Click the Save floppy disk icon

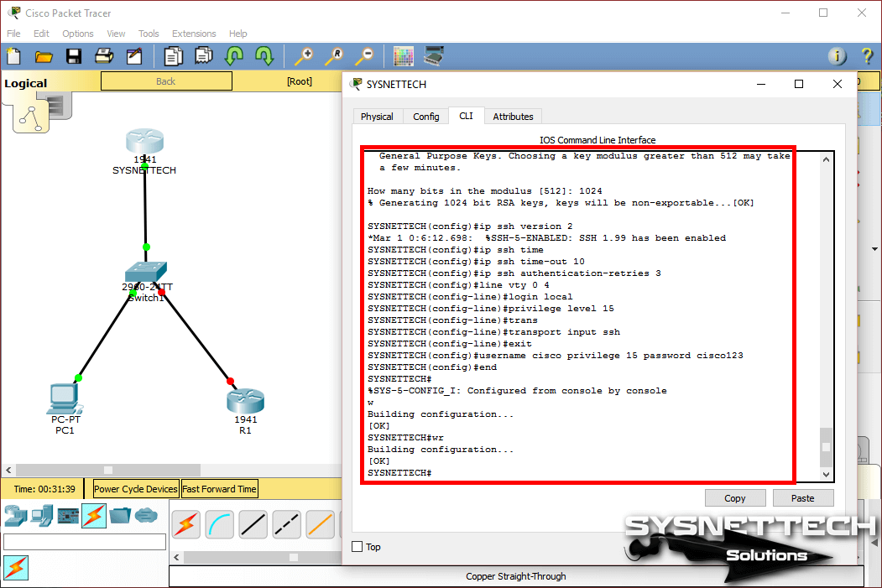pos(74,56)
